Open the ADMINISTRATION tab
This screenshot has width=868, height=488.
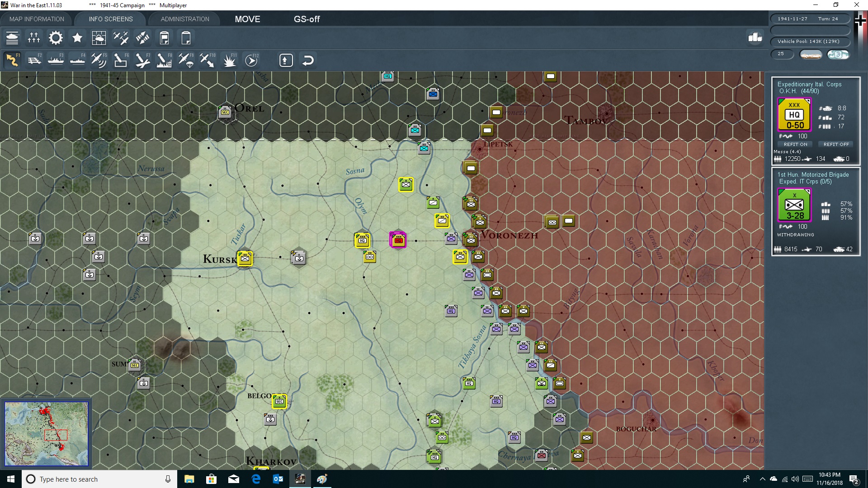coord(185,19)
